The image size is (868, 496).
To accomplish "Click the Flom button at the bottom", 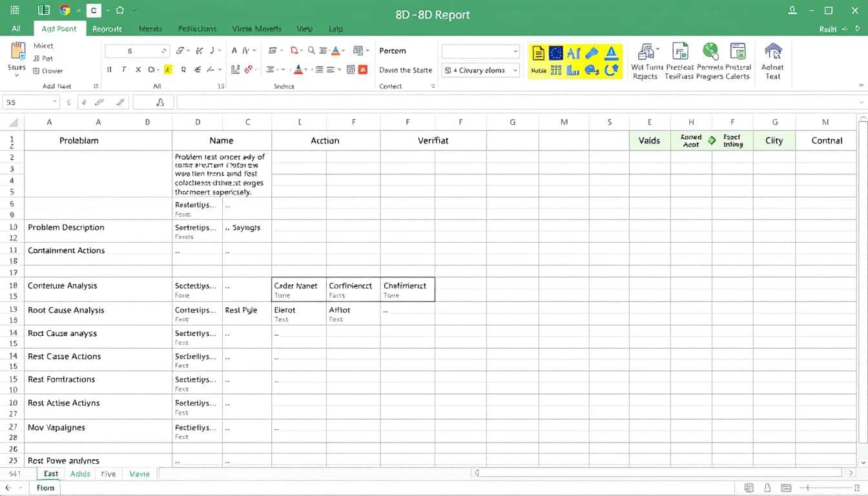I will (45, 488).
